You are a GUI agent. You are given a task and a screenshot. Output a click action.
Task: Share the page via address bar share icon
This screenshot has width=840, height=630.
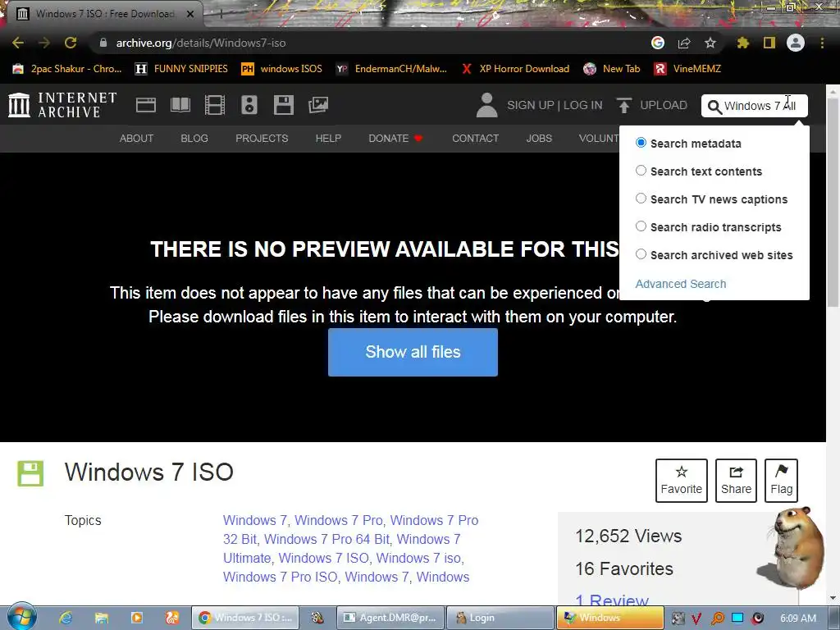(684, 43)
